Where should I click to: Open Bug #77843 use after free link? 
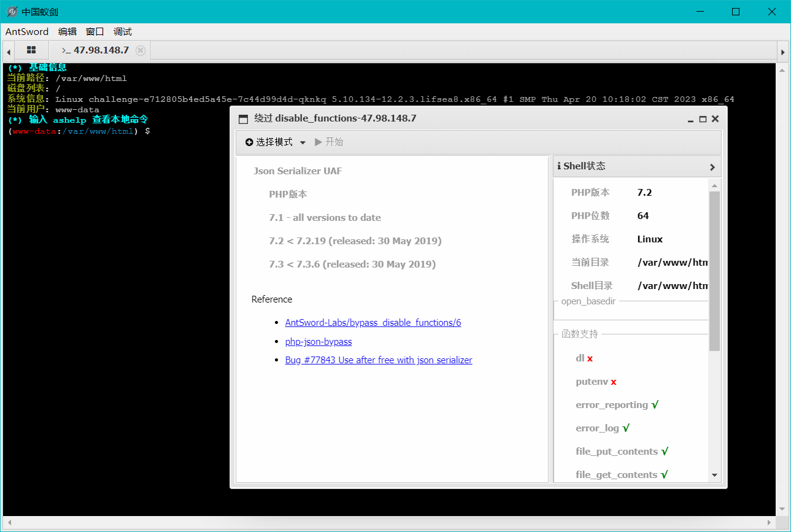(379, 360)
